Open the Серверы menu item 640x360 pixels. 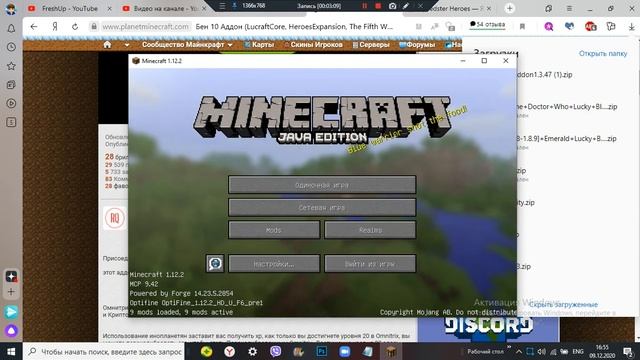[x=371, y=44]
